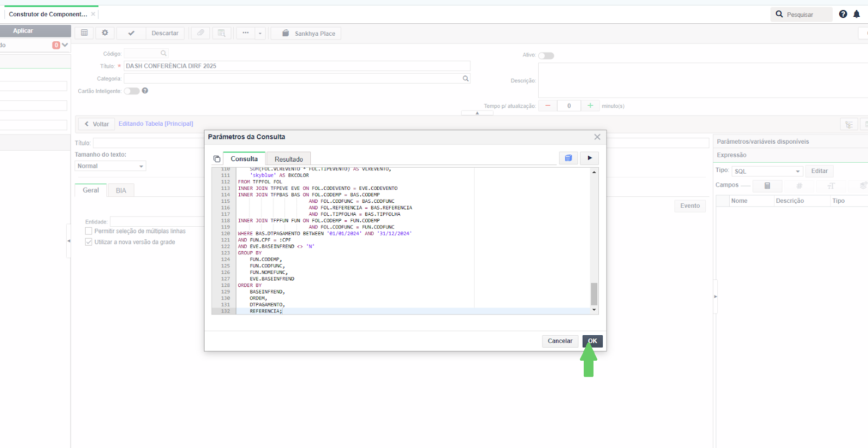Click the Voltar button
868x448 pixels.
tap(97, 124)
